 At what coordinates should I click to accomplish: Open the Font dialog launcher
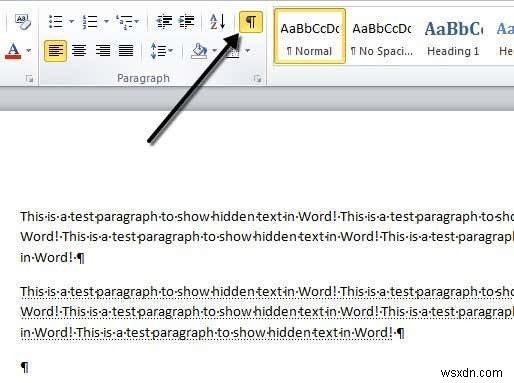coord(29,79)
